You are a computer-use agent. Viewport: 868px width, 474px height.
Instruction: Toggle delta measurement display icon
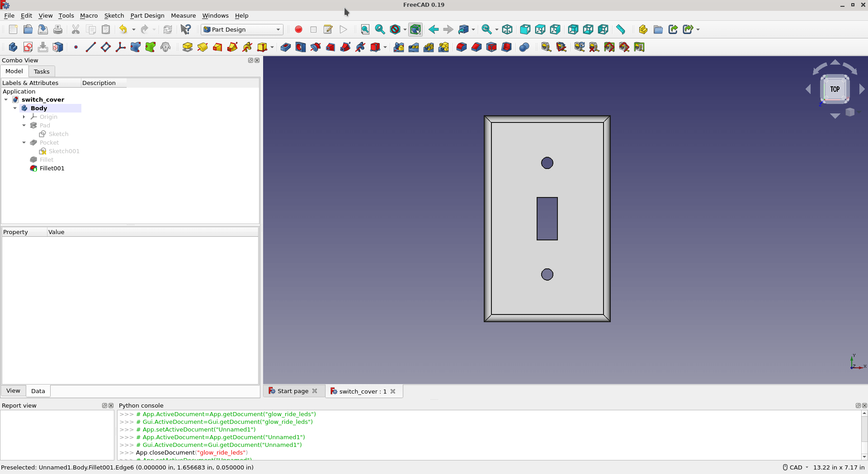click(639, 47)
